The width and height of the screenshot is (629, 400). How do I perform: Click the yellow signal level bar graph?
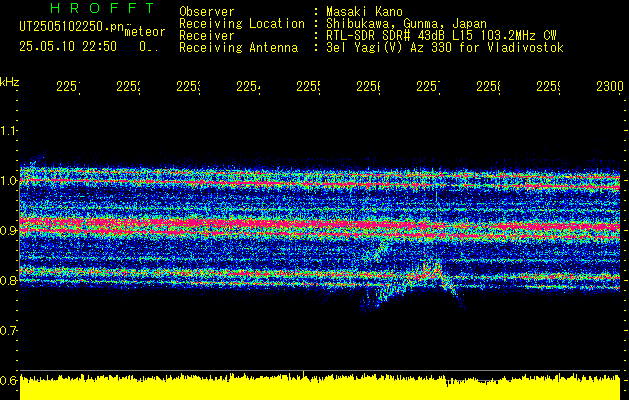(320, 387)
